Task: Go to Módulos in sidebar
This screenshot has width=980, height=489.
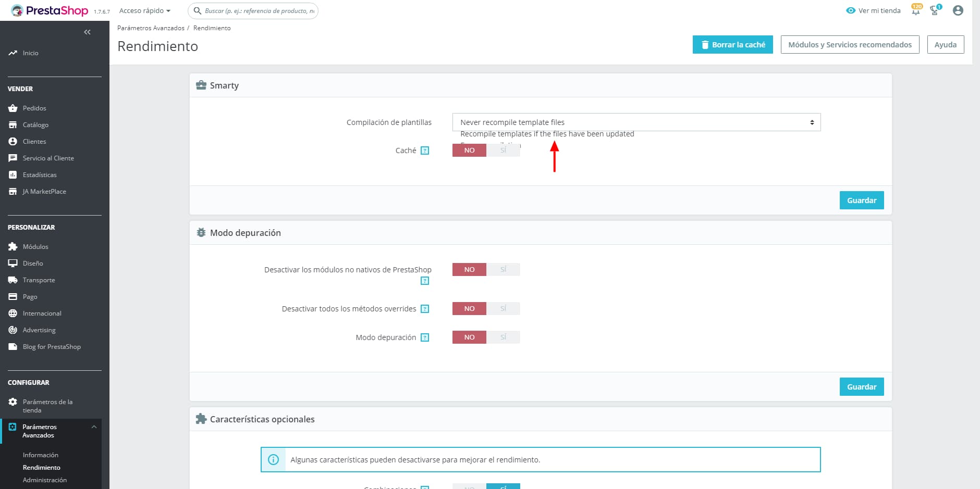Action: (x=35, y=247)
